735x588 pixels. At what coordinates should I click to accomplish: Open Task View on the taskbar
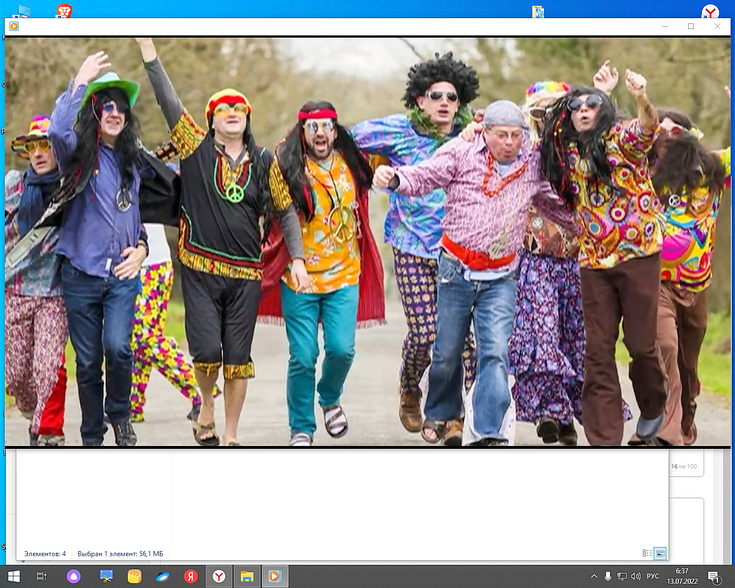42,576
